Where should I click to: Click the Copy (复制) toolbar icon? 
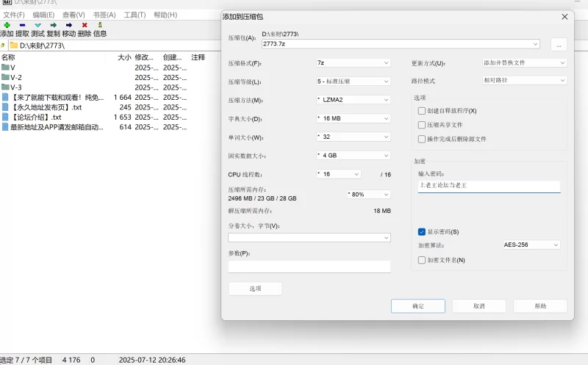[53, 25]
